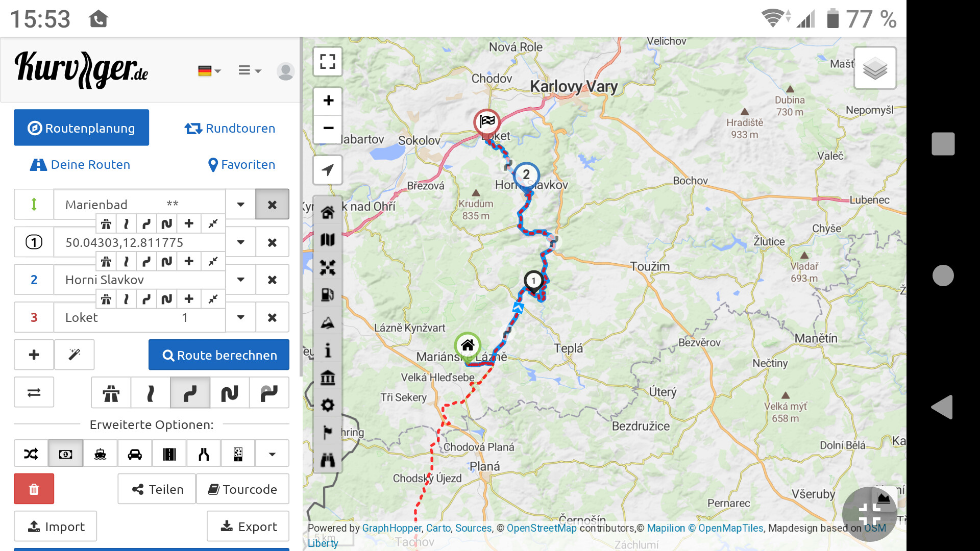
Task: Open user account icon
Action: coord(285,71)
